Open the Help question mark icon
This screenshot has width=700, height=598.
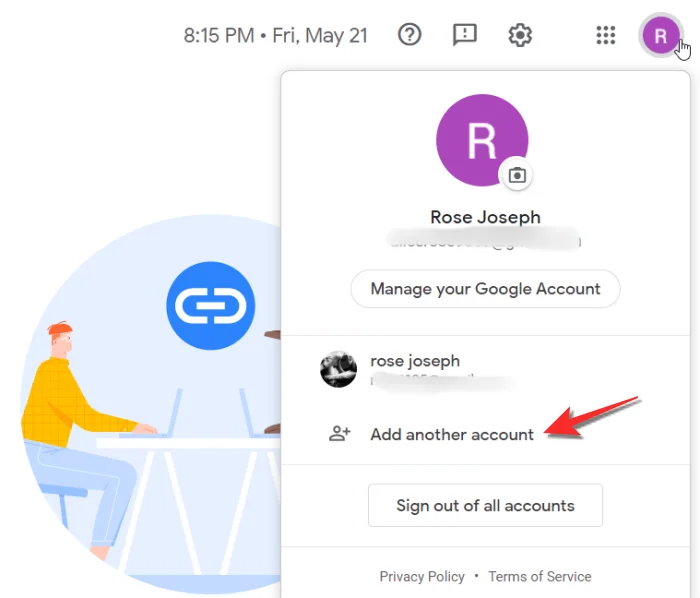point(410,35)
